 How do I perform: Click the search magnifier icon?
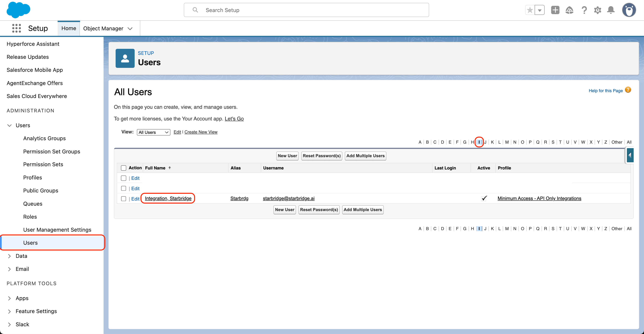tap(195, 10)
